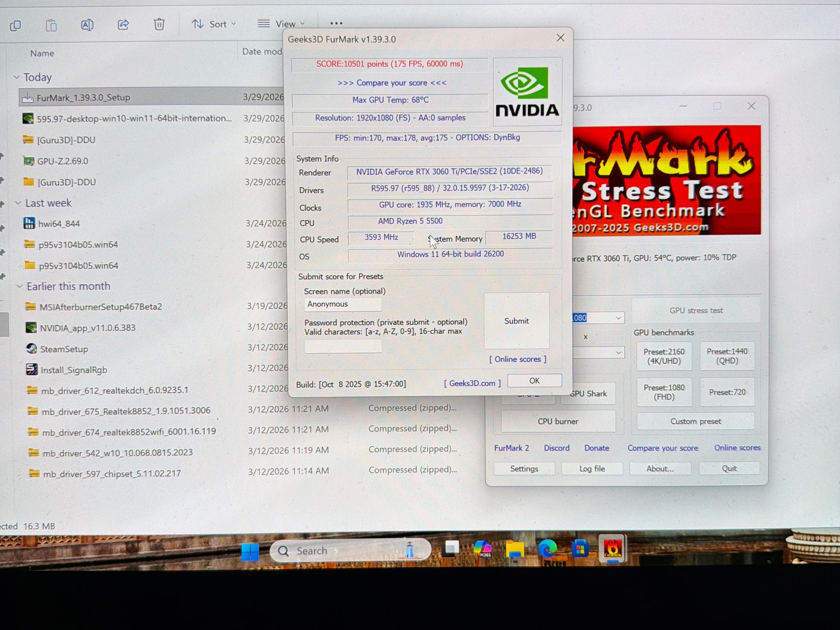840x630 pixels.
Task: Open the FurMark Log file
Action: tap(592, 468)
